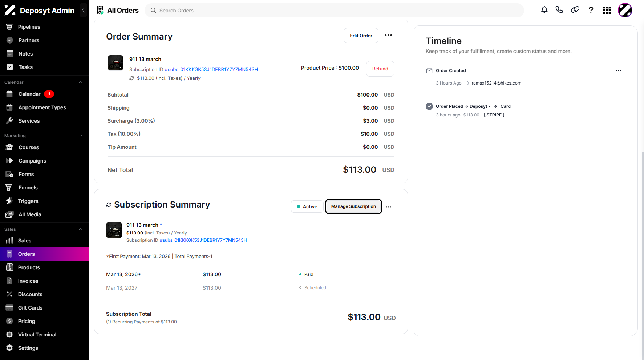
Task: Open Calendar with notification badge
Action: click(45, 94)
